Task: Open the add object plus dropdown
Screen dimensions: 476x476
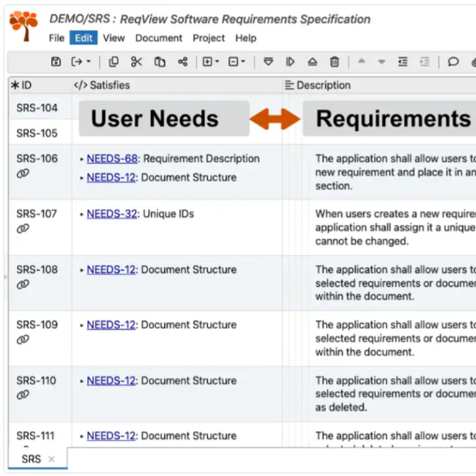Action: coord(211,62)
